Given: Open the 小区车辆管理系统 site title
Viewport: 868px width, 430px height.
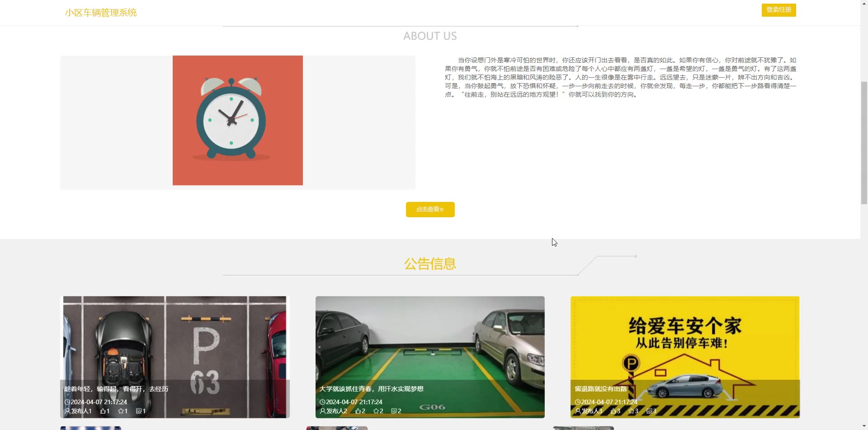Looking at the screenshot, I should (101, 13).
